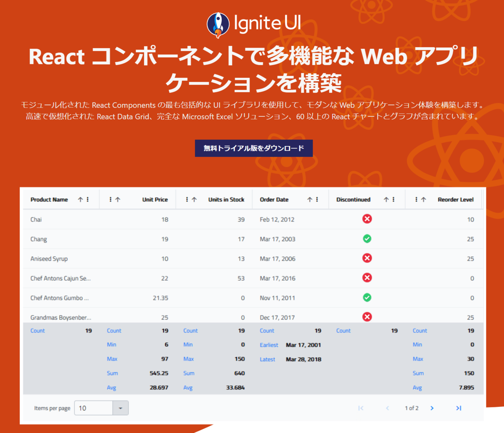Click the red X icon for Aniseed Syrup

pyautogui.click(x=367, y=258)
